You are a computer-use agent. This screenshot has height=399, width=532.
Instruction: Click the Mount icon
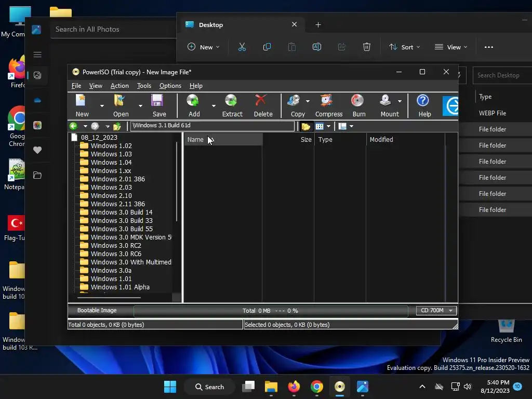point(385,101)
